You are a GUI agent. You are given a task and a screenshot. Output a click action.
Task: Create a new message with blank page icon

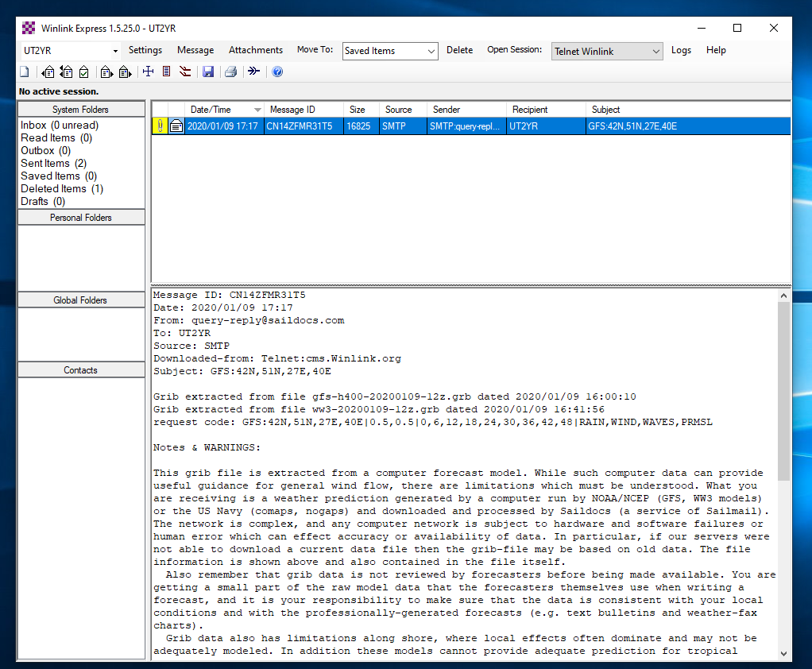coord(25,72)
